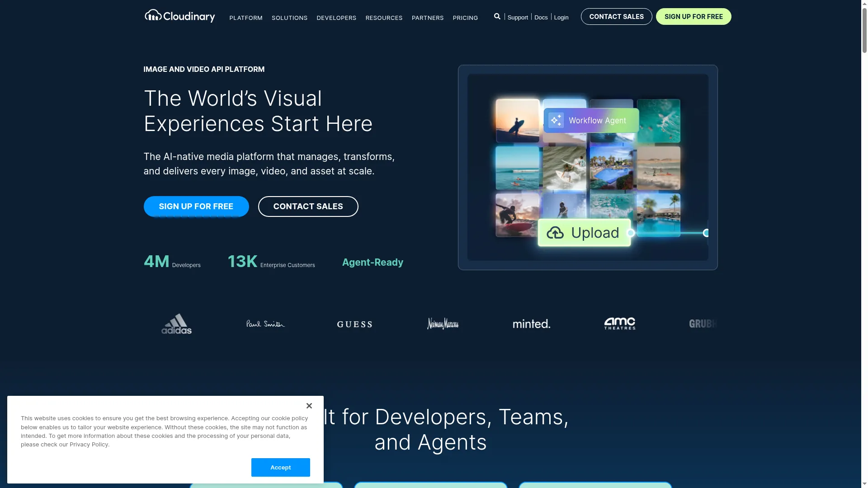Click the Grubhub logo
This screenshot has width=868, height=488.
point(703,324)
